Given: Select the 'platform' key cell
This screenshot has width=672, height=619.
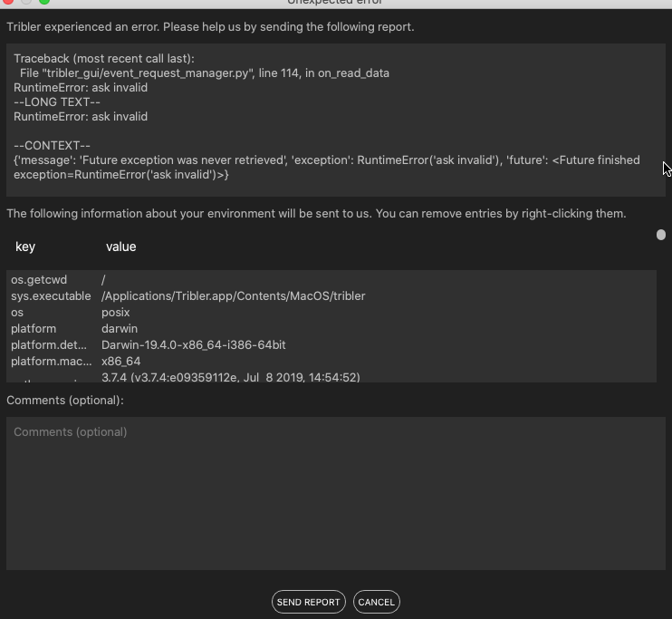Looking at the screenshot, I should click(x=34, y=329).
